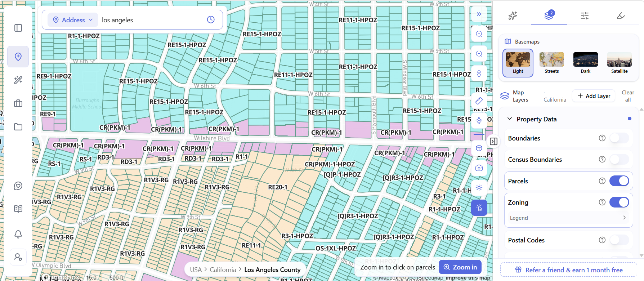Select the ruler measure tool

point(479,101)
